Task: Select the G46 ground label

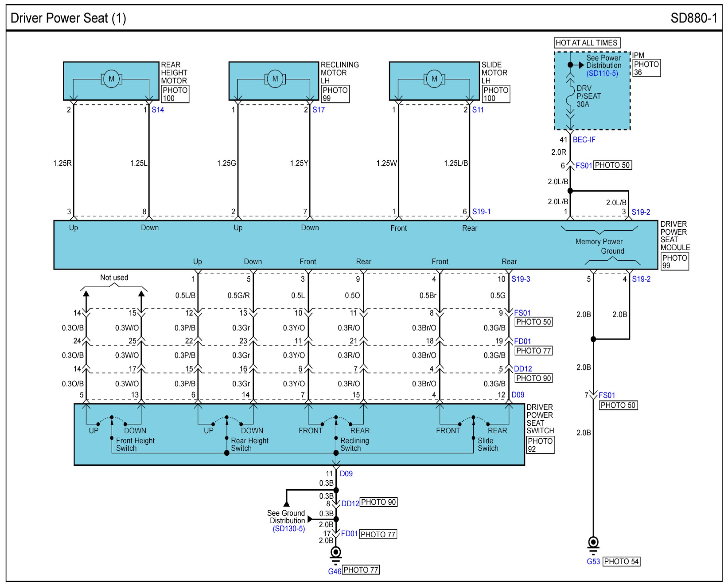Action: [334, 572]
